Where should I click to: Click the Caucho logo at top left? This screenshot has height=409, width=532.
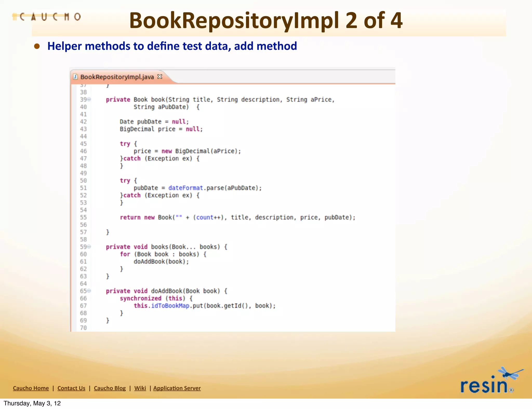[47, 17]
